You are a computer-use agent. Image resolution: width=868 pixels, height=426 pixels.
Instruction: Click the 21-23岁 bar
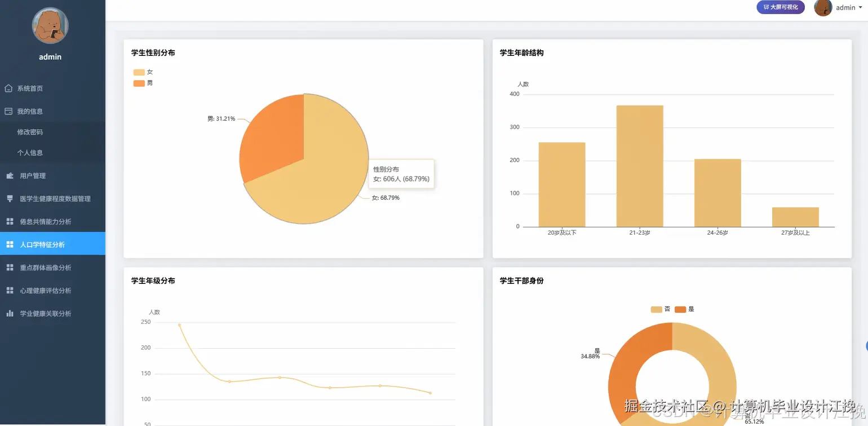pyautogui.click(x=640, y=166)
